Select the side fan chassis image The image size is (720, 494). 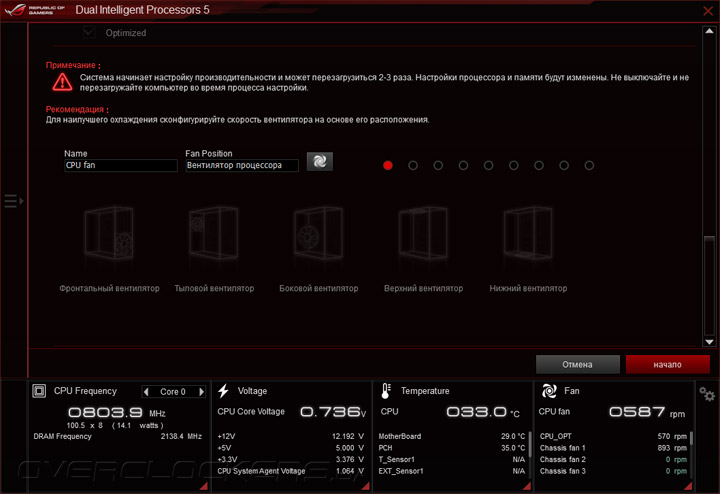pyautogui.click(x=319, y=233)
